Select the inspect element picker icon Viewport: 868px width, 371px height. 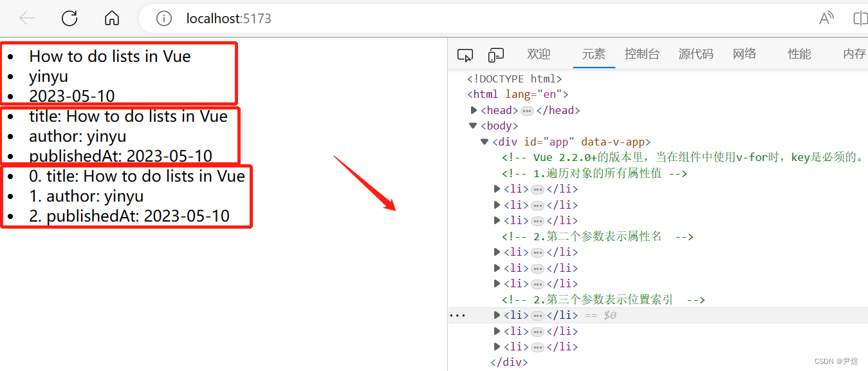coord(465,55)
